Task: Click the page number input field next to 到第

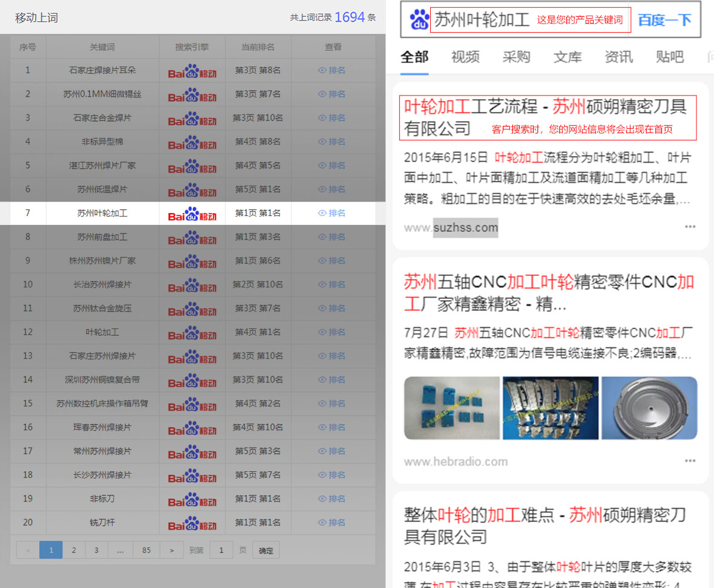Action: click(221, 550)
